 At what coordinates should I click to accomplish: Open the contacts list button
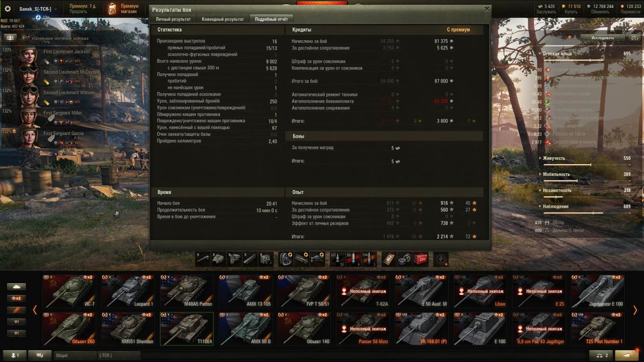click(x=14, y=355)
